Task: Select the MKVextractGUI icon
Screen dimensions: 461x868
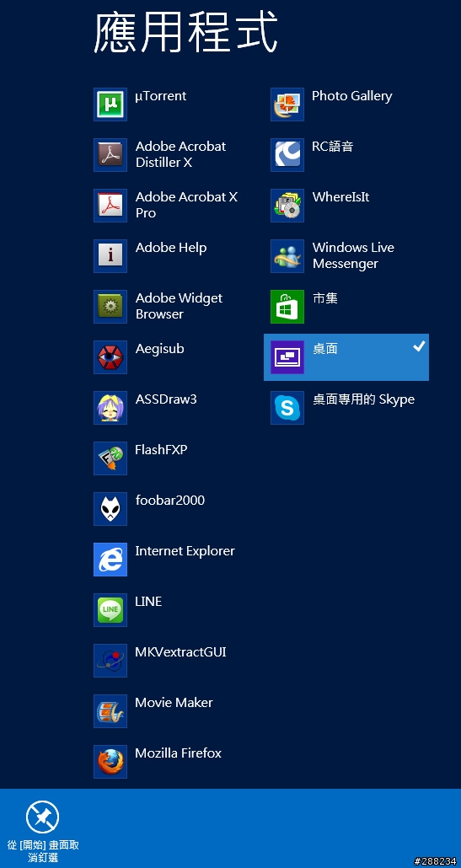Action: [x=110, y=661]
